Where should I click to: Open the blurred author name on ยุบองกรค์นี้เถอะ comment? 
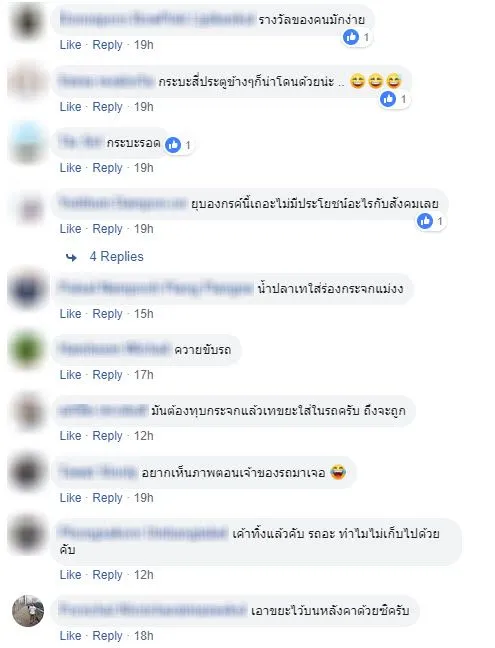(123, 203)
